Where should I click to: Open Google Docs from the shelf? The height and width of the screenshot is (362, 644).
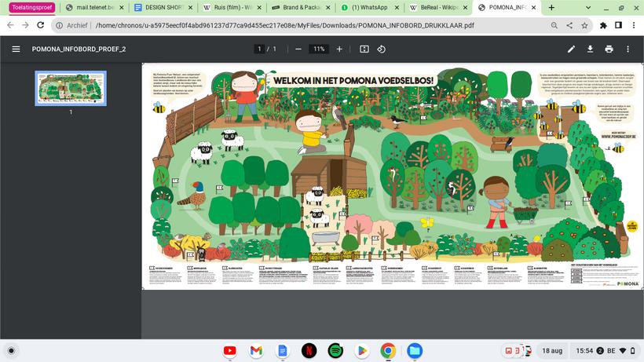click(283, 350)
